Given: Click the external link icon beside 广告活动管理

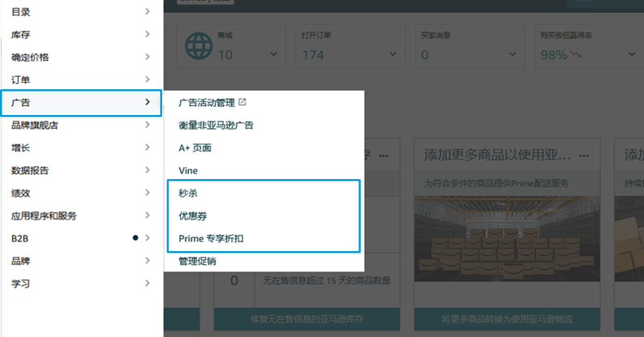Looking at the screenshot, I should (242, 103).
